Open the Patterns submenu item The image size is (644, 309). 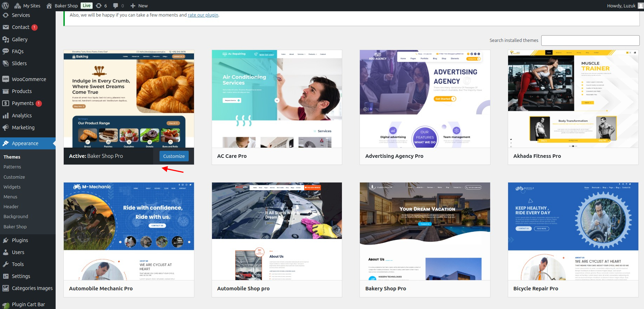coord(12,167)
